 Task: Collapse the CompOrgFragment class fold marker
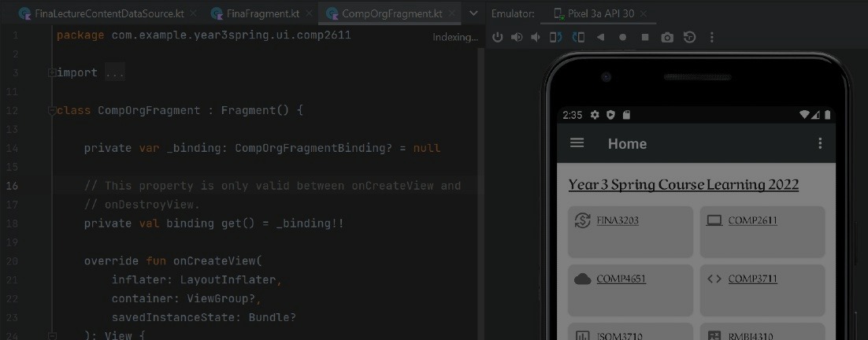[52, 110]
